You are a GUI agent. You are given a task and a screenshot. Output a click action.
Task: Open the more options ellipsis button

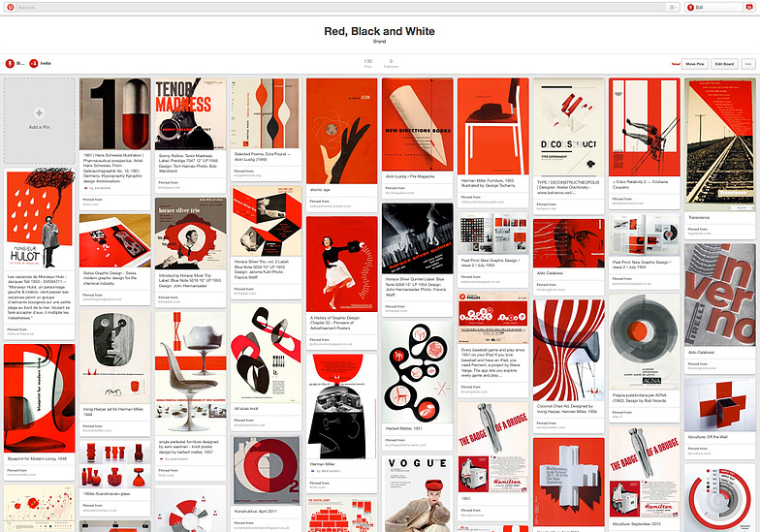(748, 64)
